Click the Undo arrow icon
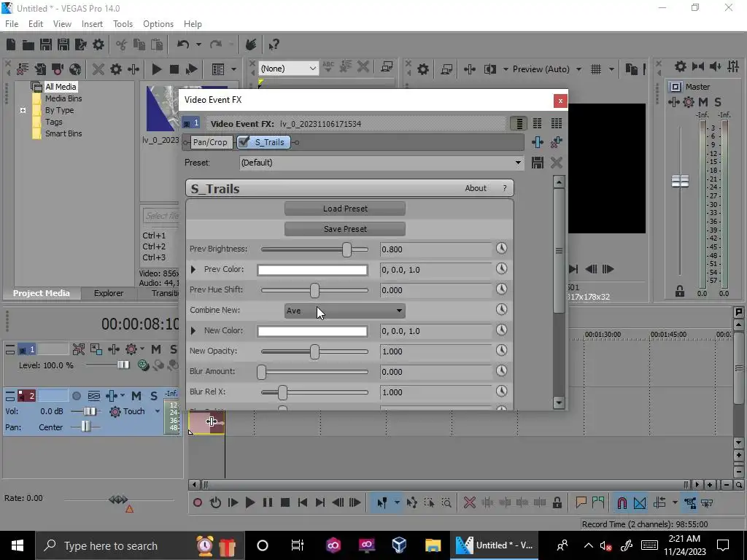The width and height of the screenshot is (747, 560). pos(183,44)
